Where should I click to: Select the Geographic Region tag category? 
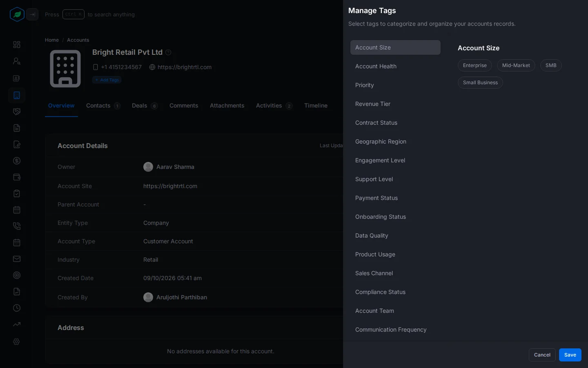tap(395, 141)
